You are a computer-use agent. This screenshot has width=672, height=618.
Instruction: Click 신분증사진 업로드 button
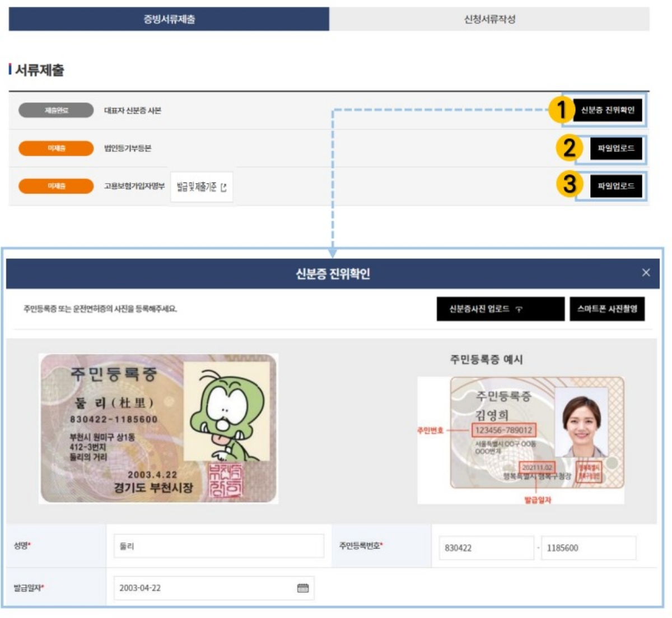tap(501, 309)
